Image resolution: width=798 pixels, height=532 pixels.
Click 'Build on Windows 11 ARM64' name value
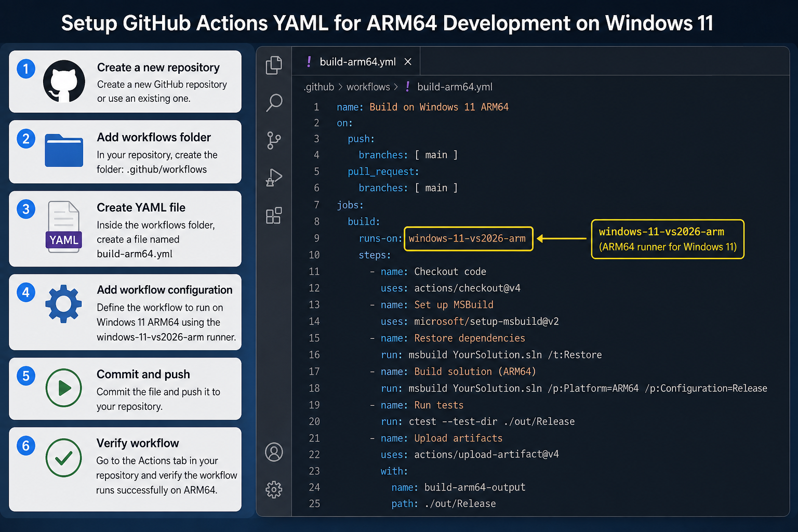[439, 107]
